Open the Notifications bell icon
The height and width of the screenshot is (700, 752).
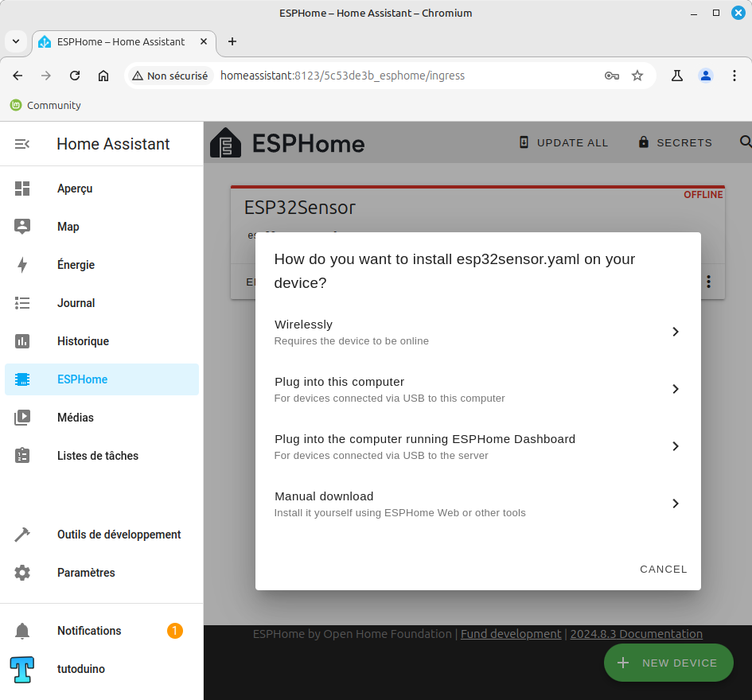[x=22, y=631]
